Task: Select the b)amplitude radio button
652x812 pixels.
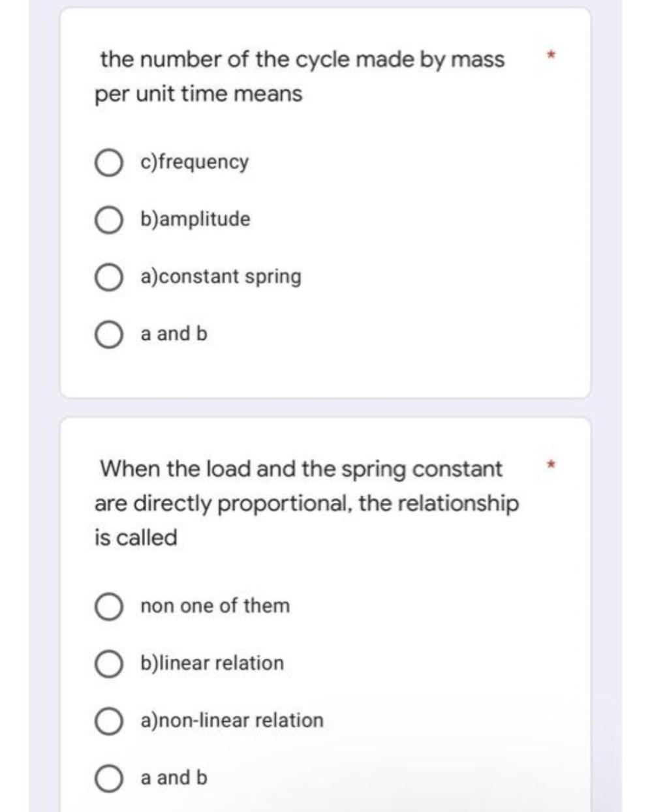Action: (110, 220)
